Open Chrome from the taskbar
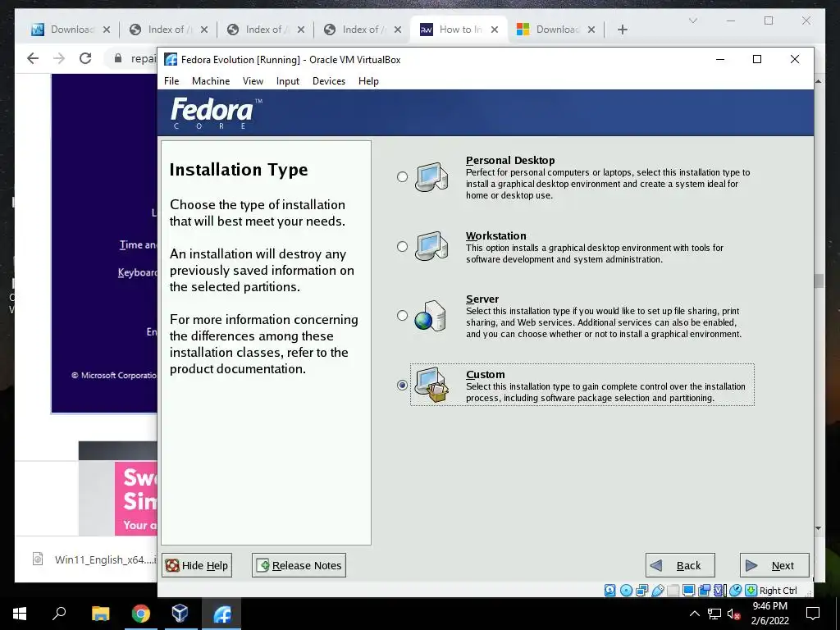Viewport: 840px width, 630px height. coord(141,614)
